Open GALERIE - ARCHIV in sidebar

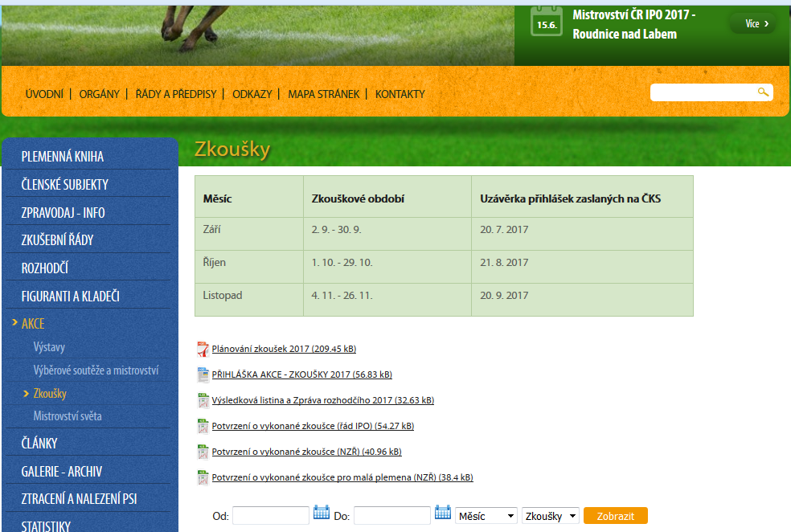62,472
